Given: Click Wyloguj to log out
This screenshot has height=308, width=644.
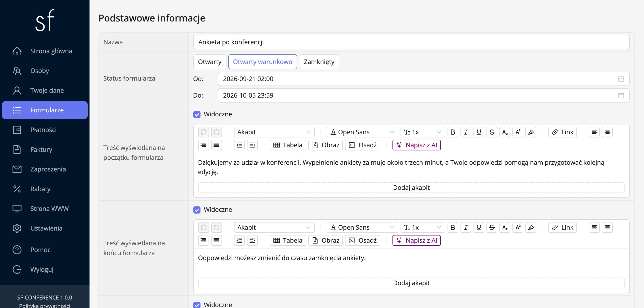Looking at the screenshot, I should click(45, 269).
